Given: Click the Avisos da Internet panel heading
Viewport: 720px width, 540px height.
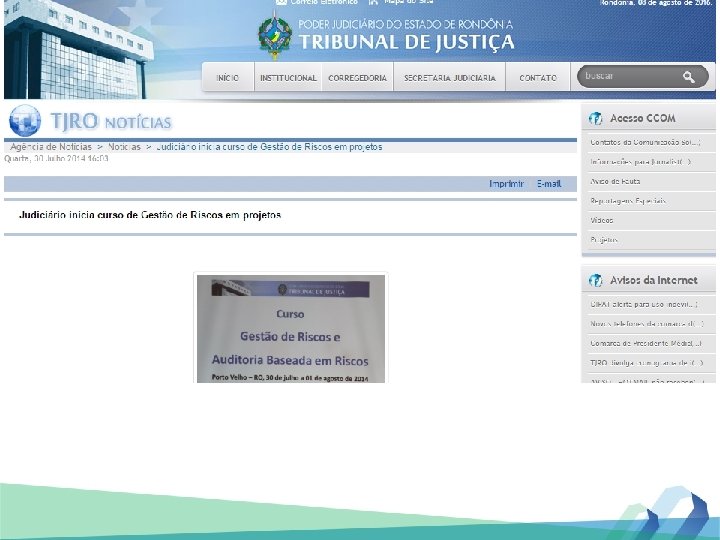Looking at the screenshot, I should pos(654,280).
